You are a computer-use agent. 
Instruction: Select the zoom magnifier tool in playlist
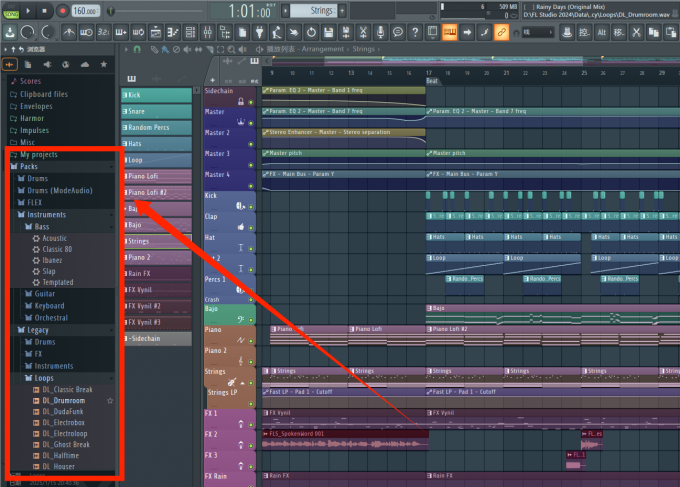(x=232, y=49)
